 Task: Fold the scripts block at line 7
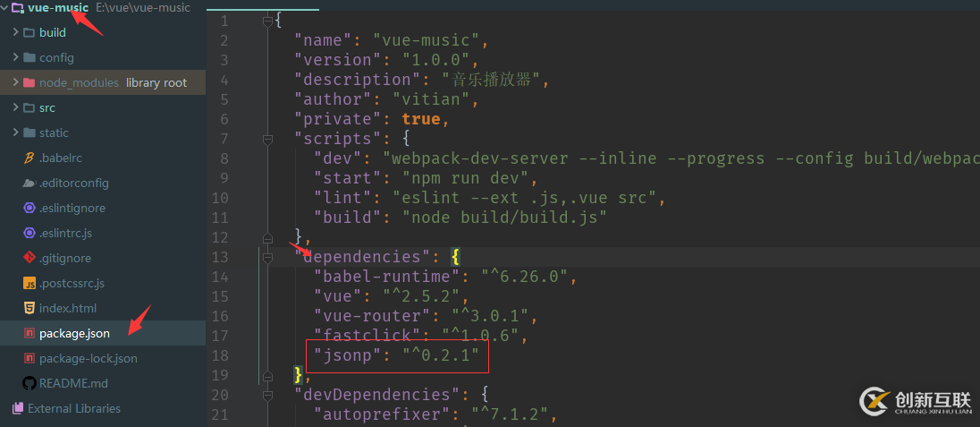[x=267, y=139]
